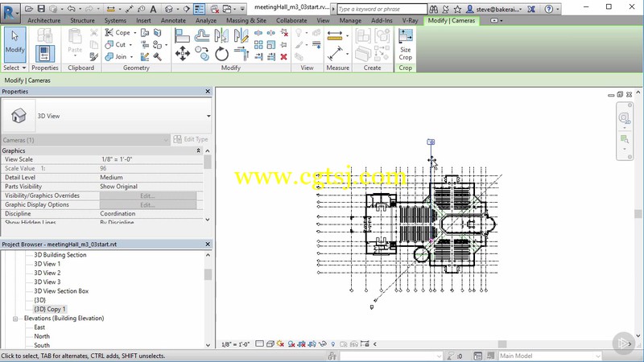Click Edit for Visibility/Graphics Overrides

click(148, 195)
